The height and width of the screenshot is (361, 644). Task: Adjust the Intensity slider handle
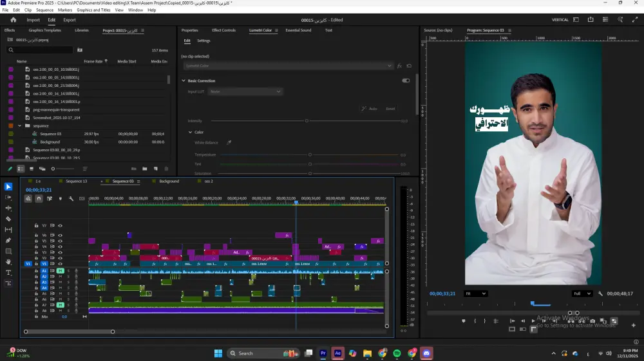click(x=307, y=121)
